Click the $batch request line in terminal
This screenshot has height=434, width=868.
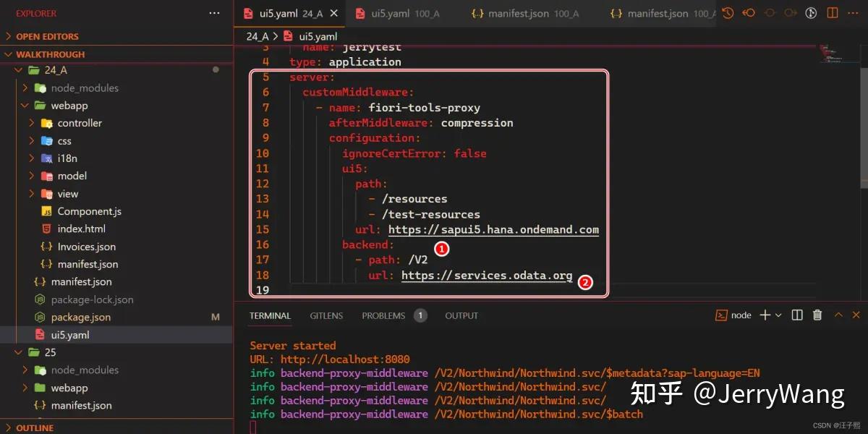[x=446, y=414]
